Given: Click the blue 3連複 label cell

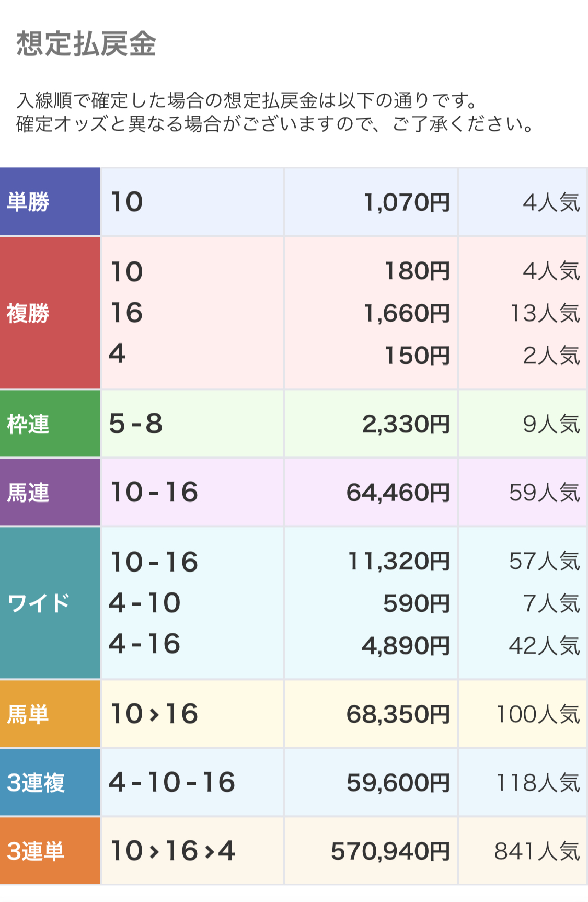Looking at the screenshot, I should pos(50,782).
